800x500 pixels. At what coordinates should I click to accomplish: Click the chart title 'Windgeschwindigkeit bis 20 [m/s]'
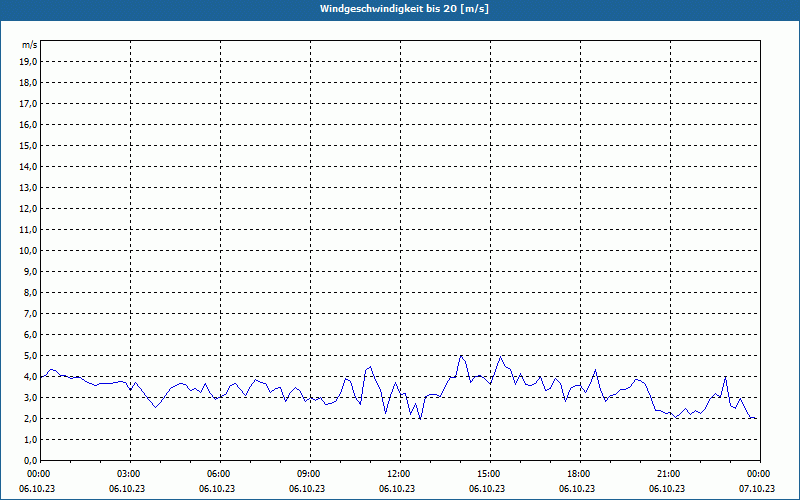404,9
